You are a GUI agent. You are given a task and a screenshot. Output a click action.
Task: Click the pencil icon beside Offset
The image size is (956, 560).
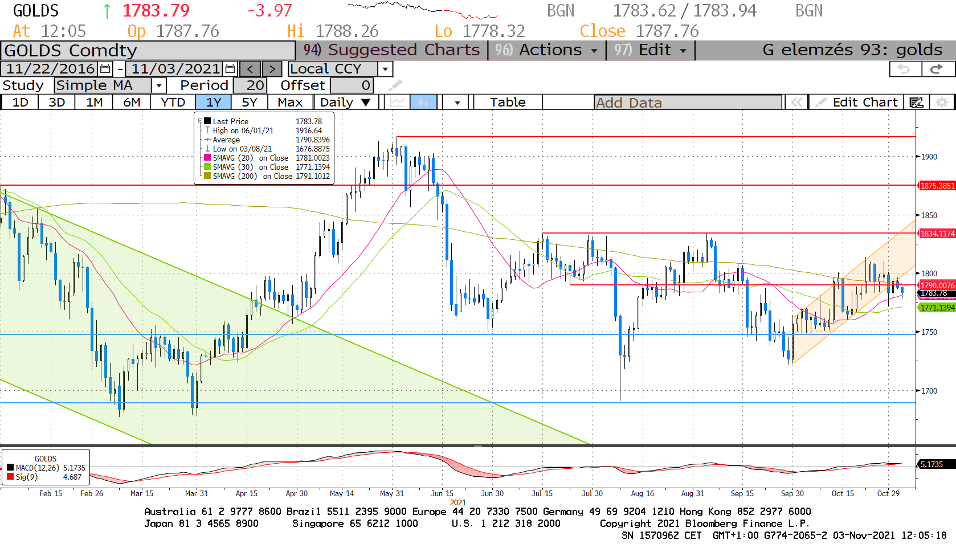pos(395,85)
